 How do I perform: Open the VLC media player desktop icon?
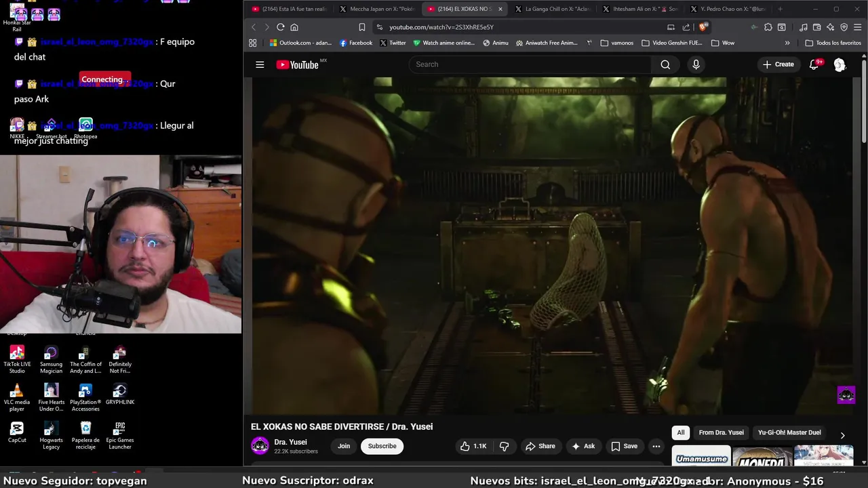(17, 397)
